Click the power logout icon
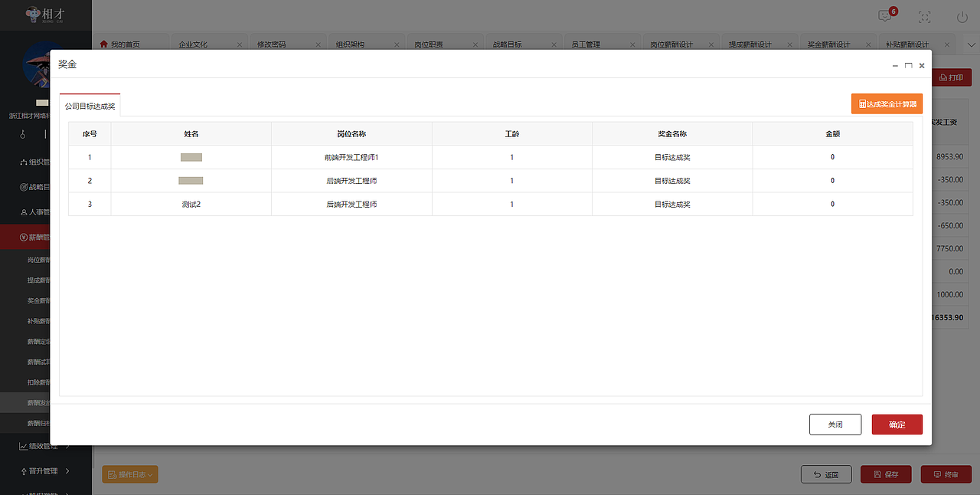Screen dimensions: 980x495 click(x=962, y=16)
